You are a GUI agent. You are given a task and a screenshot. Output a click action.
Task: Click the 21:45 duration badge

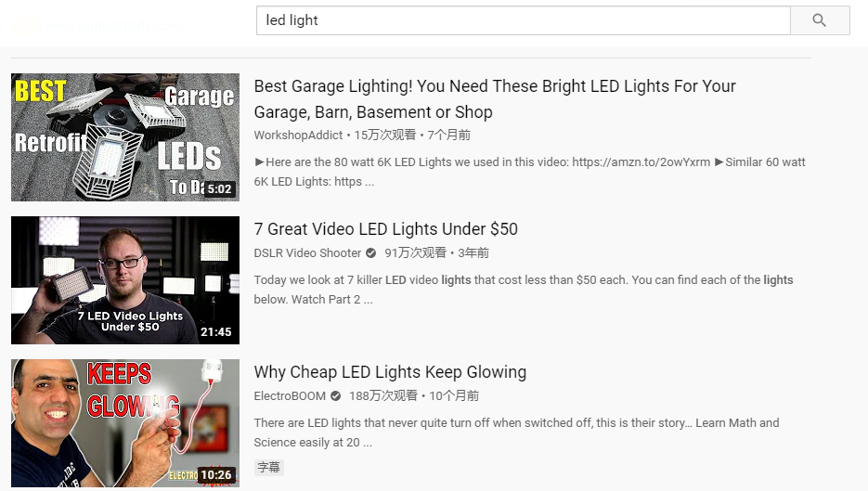pos(215,332)
